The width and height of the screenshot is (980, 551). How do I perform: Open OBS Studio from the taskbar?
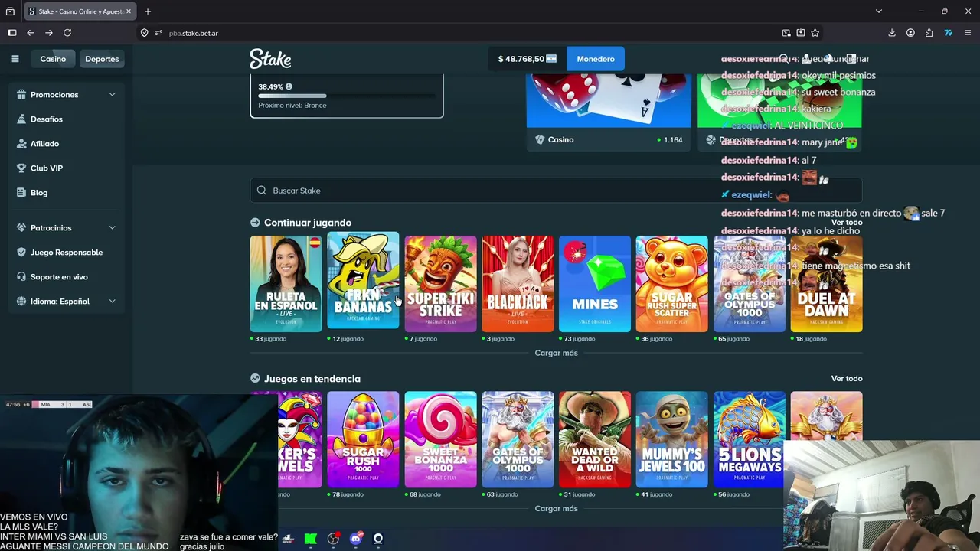tap(333, 539)
